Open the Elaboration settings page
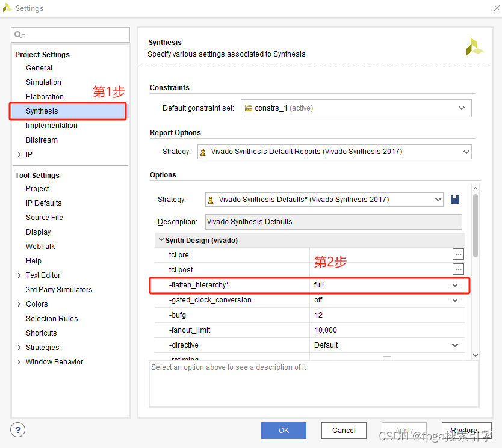Viewport: 502px width, 448px height. [45, 97]
